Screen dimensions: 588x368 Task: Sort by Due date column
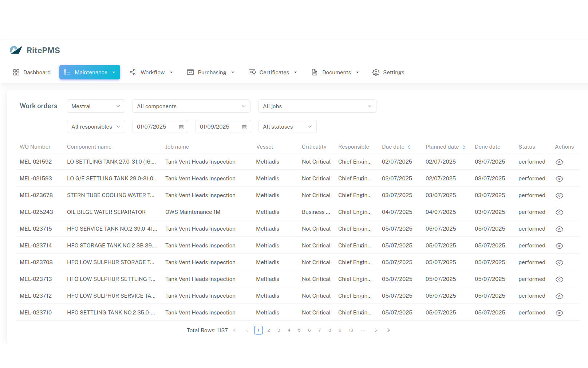[409, 147]
